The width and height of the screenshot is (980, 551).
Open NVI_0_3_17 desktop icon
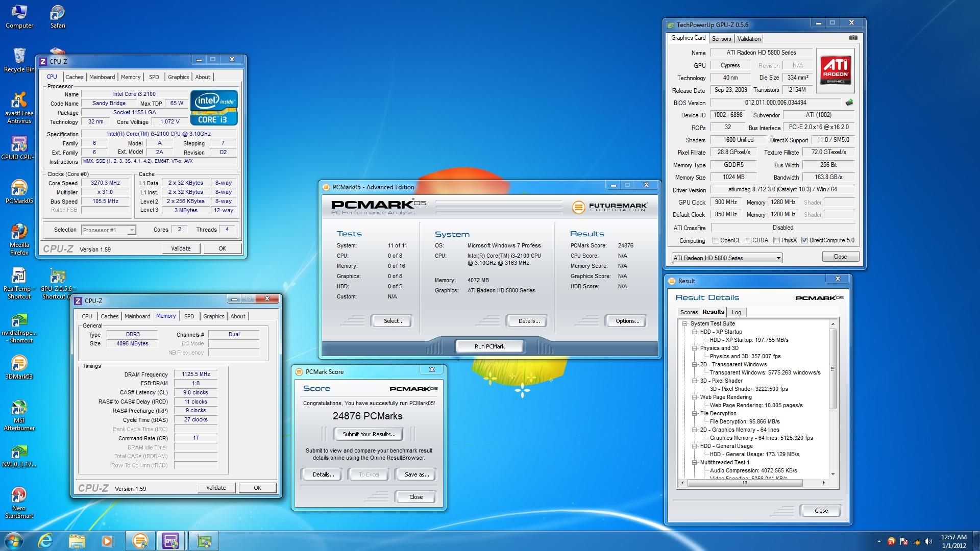click(x=19, y=455)
